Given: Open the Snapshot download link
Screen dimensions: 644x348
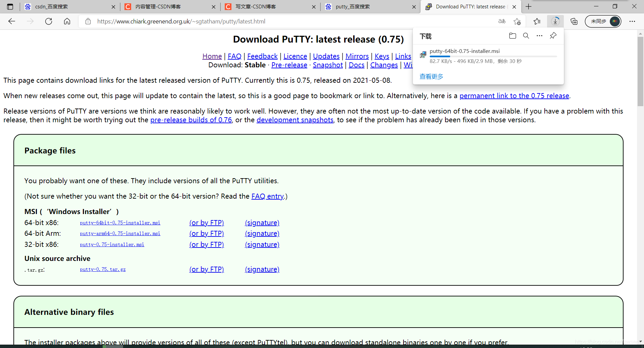Looking at the screenshot, I should (328, 65).
